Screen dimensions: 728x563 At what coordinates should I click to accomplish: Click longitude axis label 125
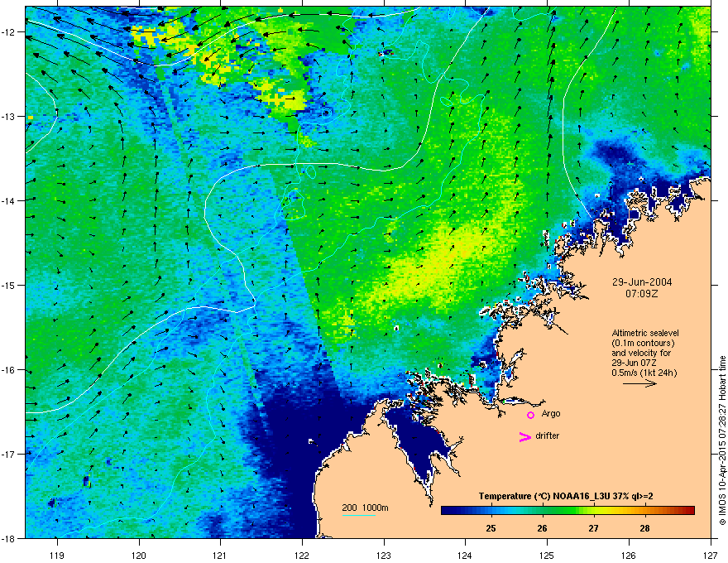[x=547, y=555]
